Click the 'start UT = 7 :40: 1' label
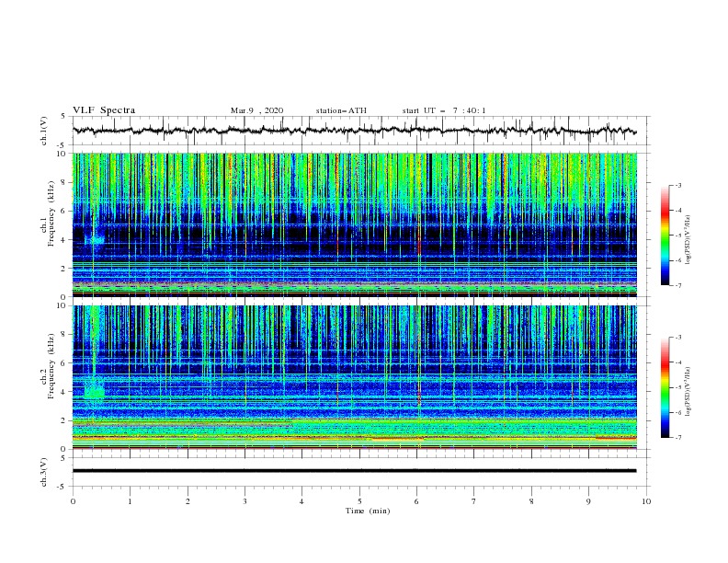 click(444, 110)
